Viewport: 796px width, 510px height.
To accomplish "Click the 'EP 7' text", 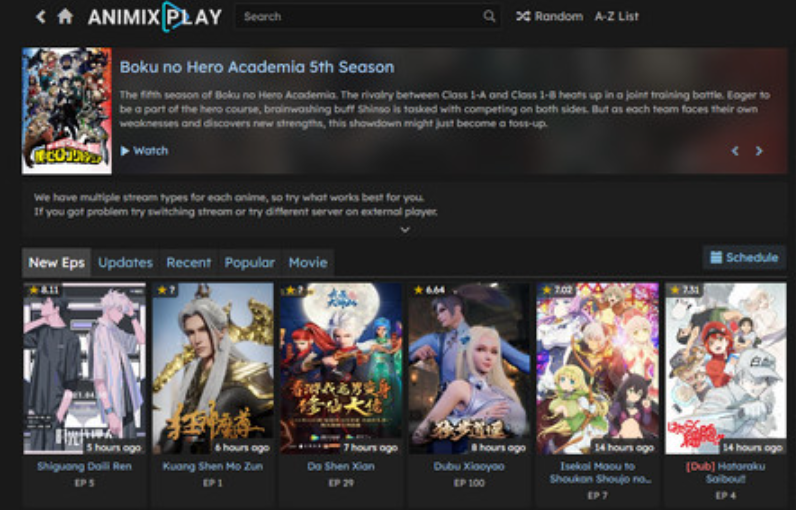I will click(x=598, y=495).
